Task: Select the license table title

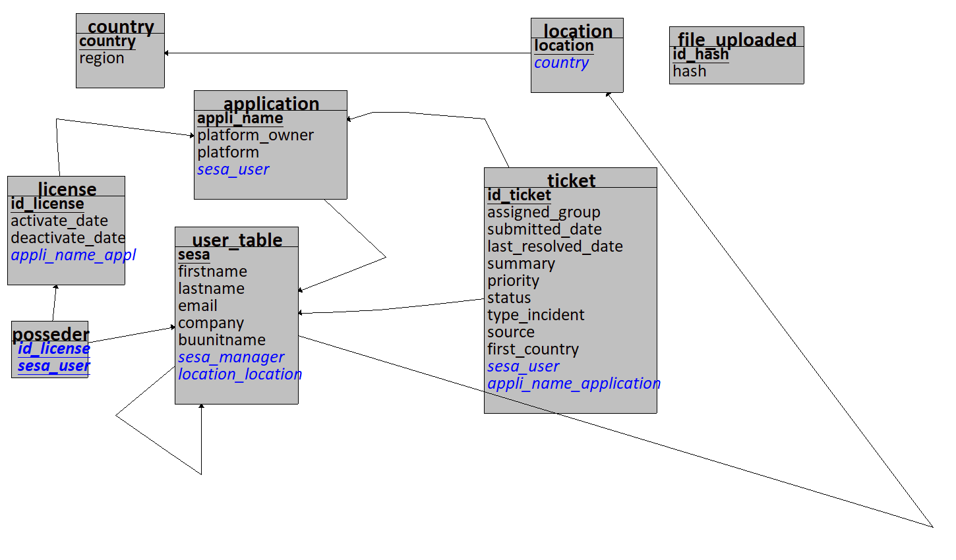Action: click(67, 189)
